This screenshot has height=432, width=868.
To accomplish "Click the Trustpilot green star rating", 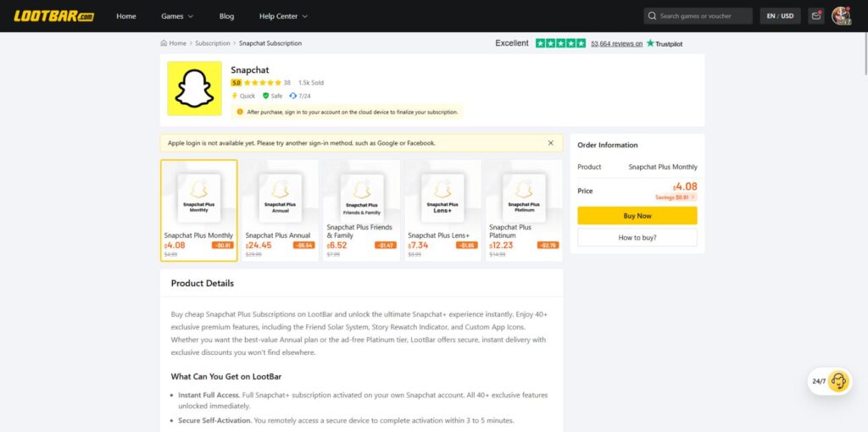I will [560, 43].
